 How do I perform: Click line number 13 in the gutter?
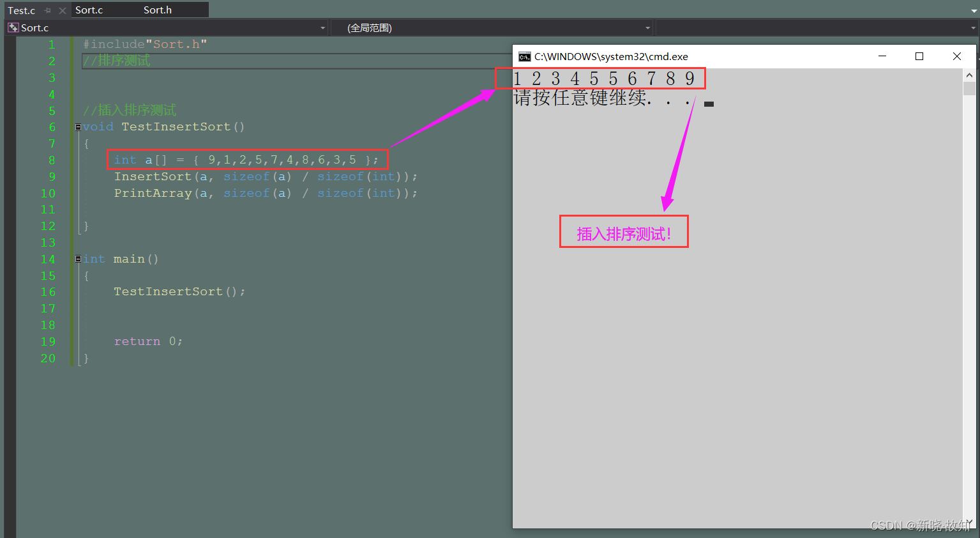(48, 242)
